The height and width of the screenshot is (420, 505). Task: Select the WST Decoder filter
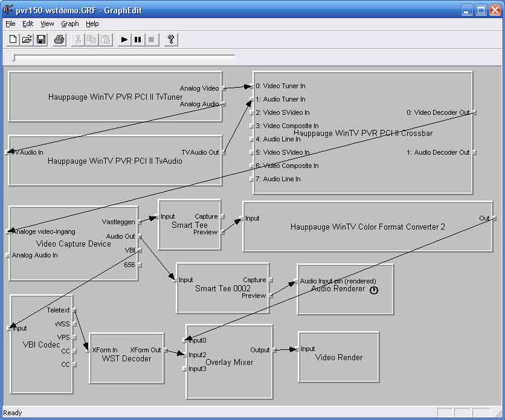(x=126, y=358)
